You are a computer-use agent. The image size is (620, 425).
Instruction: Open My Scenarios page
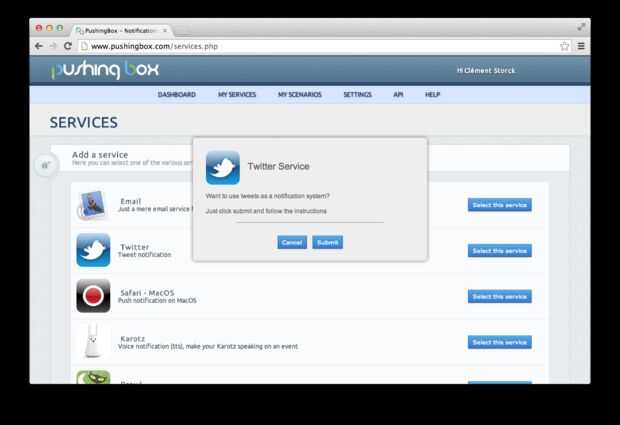click(x=300, y=94)
